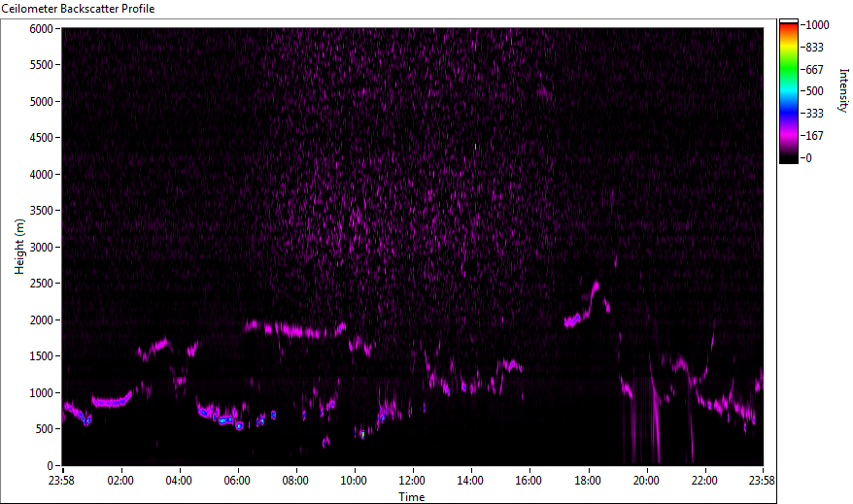Click the 0 height axis tick
This screenshot has height=504, width=853.
point(51,466)
